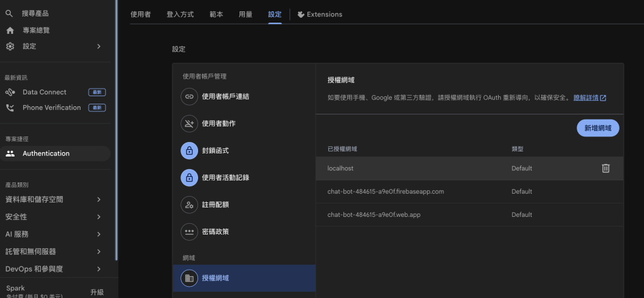Screen dimensions: 644x298
Task: Click 升級 to upgrade the Spark plan
Action: coord(97,292)
